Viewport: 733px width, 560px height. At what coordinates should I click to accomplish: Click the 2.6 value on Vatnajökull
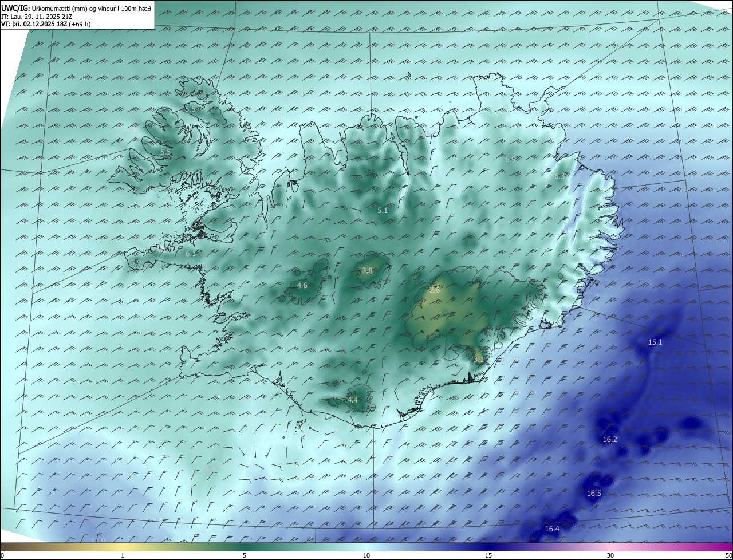pyautogui.click(x=435, y=290)
